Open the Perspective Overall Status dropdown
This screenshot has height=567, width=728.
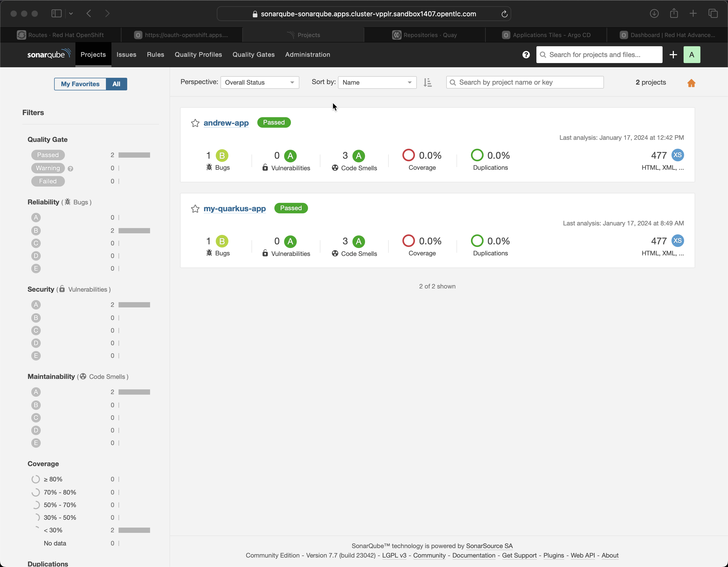tap(259, 82)
